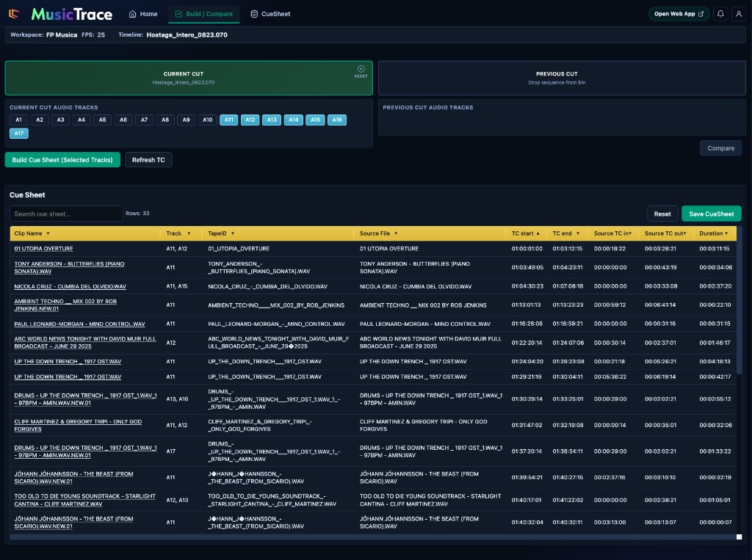Open the Clip Name column filter
The image size is (752, 560).
(x=48, y=233)
